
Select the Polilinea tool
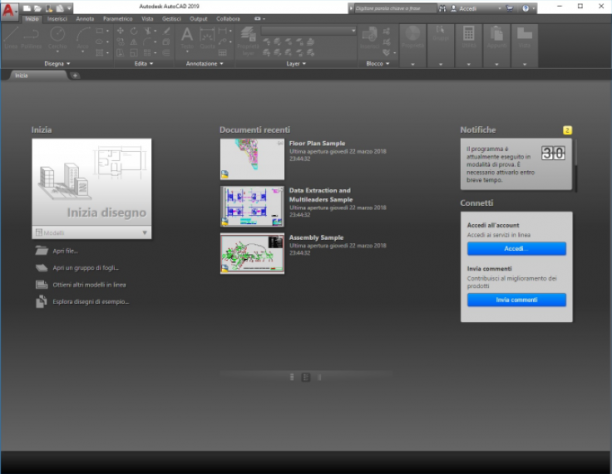point(31,38)
